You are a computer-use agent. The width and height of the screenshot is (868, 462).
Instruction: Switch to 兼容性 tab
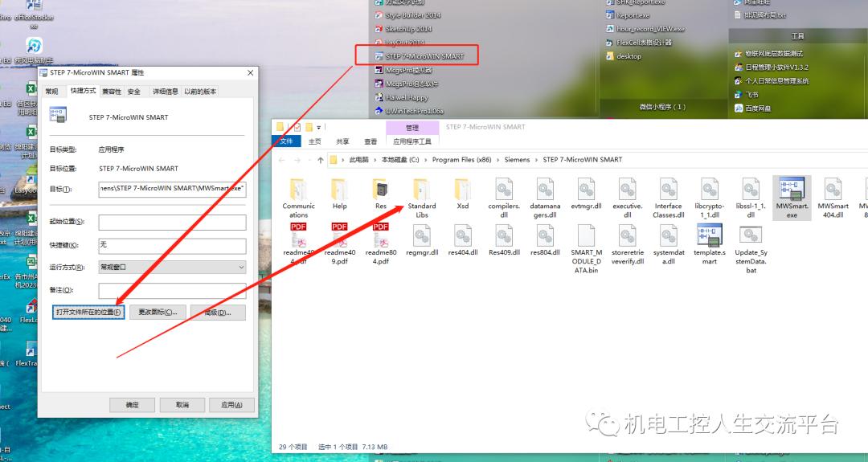click(x=111, y=92)
